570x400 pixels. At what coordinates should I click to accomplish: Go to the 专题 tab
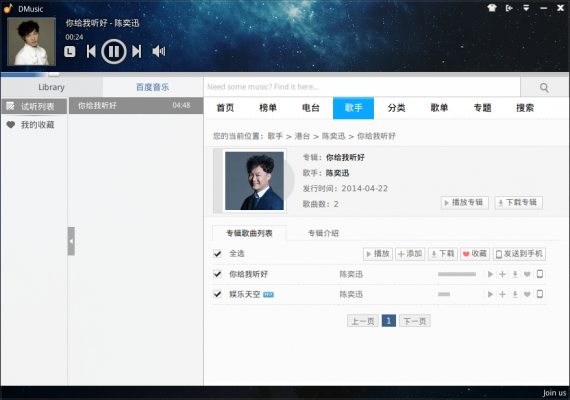click(482, 108)
